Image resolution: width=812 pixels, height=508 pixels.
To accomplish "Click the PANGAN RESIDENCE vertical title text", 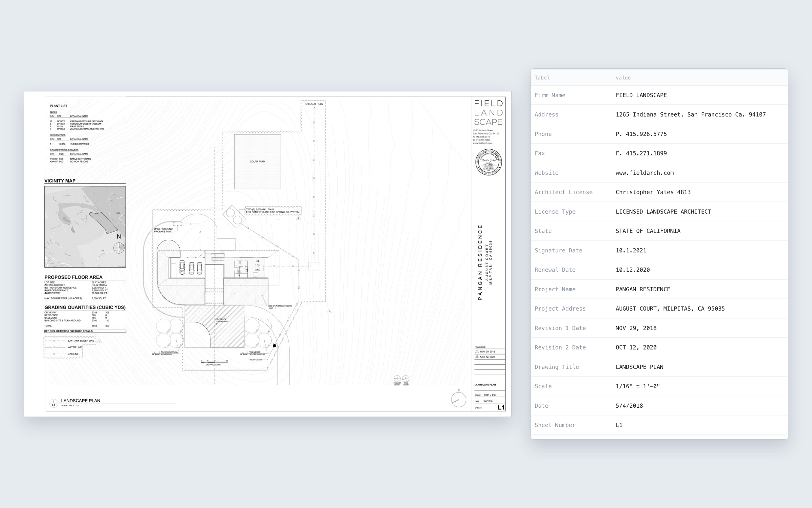I will tap(480, 262).
